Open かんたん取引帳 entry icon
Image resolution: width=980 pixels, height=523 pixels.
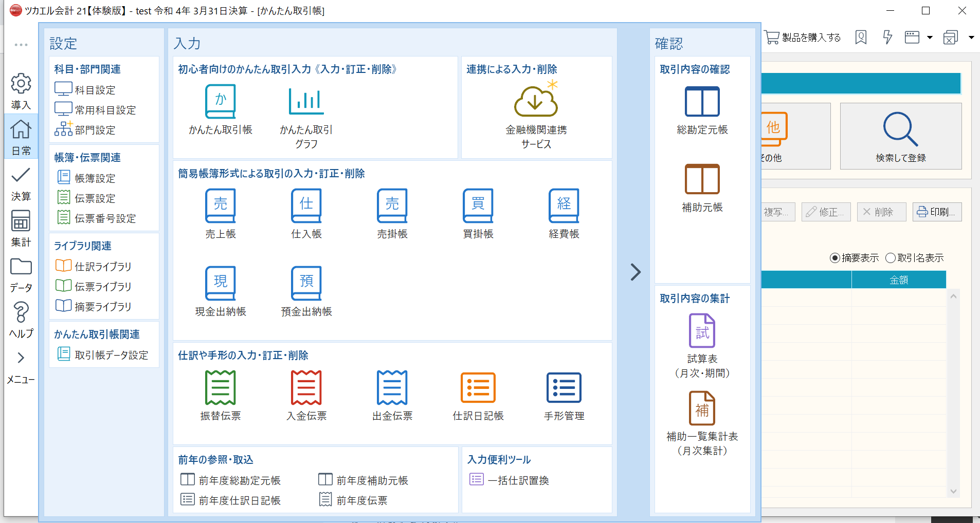click(221, 102)
